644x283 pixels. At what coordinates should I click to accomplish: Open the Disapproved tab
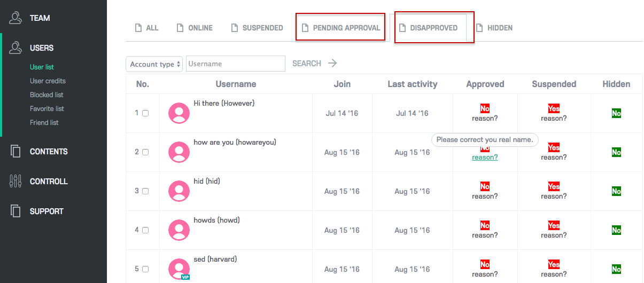[x=433, y=28]
